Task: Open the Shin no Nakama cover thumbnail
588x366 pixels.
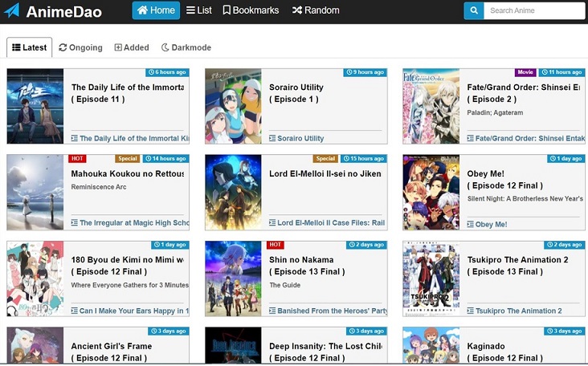Action: pos(233,279)
